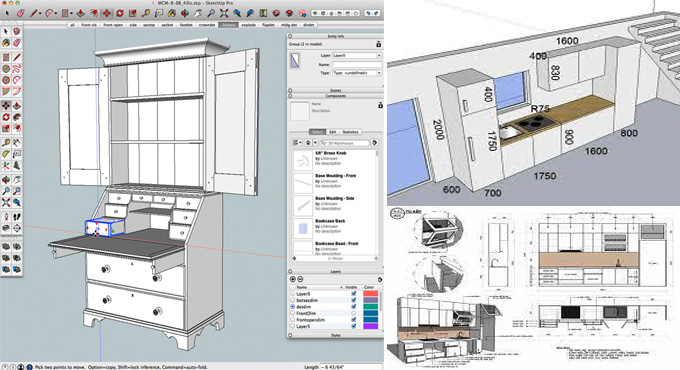Activate the Offset tool in top toolbar
This screenshot has width=680, height=370.
(94, 13)
